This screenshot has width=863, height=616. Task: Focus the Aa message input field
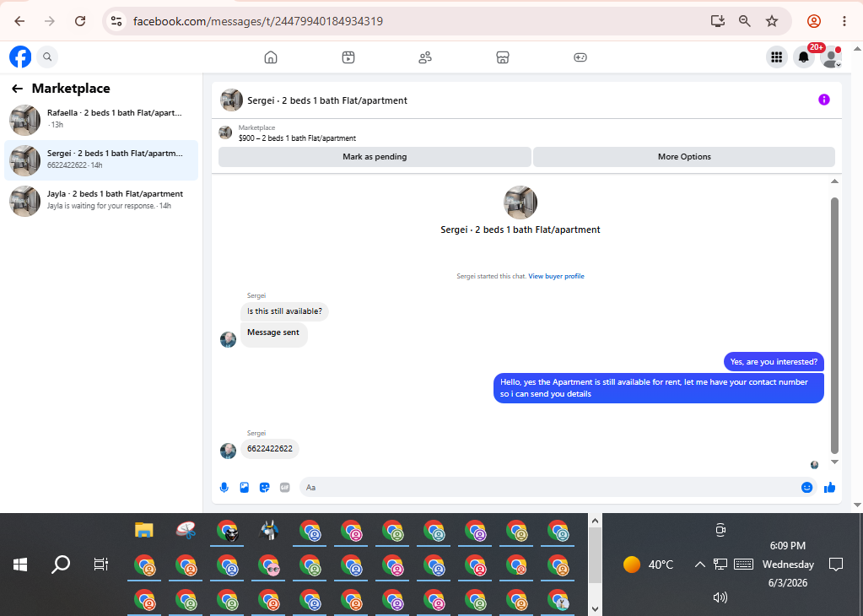click(x=550, y=488)
